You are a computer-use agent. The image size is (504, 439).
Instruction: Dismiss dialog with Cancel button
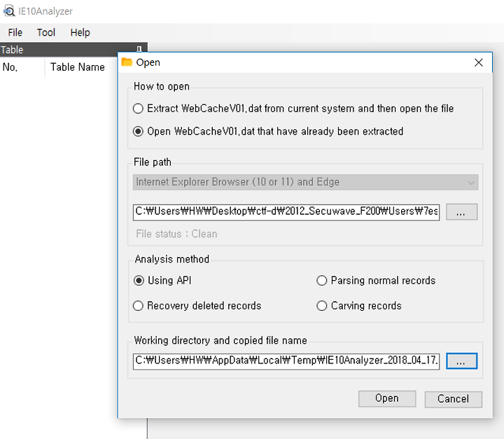tap(453, 399)
